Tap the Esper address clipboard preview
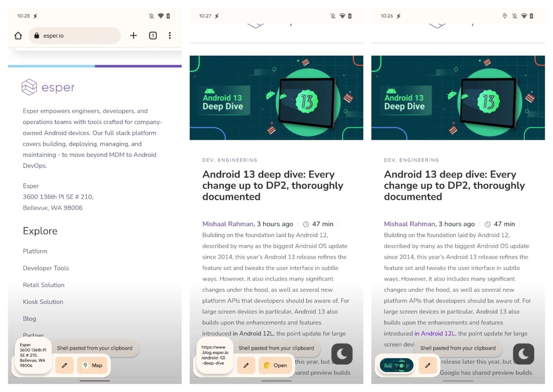 [33, 355]
